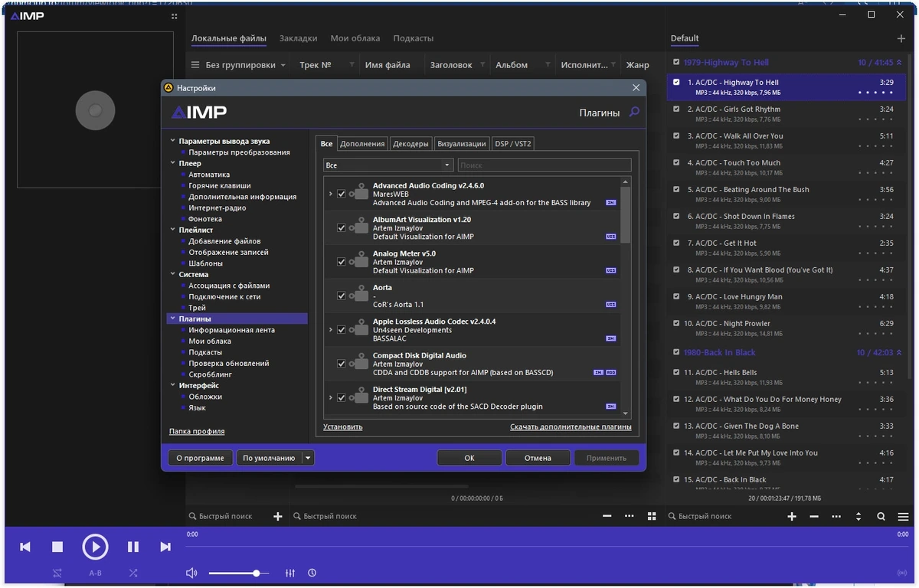Open the Подкасты tab in main window
Image resolution: width=919 pixels, height=588 pixels.
(413, 38)
